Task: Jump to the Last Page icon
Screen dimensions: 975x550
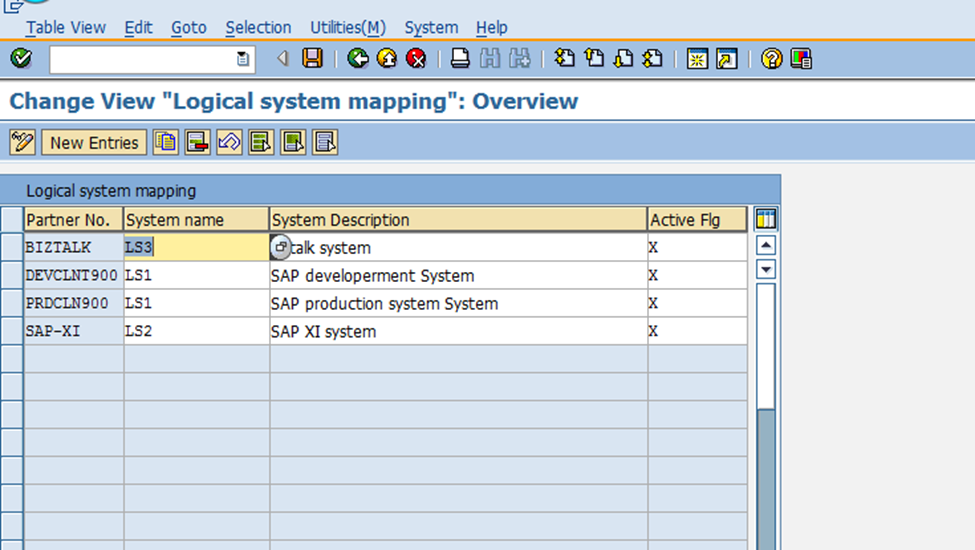Action: (x=653, y=59)
